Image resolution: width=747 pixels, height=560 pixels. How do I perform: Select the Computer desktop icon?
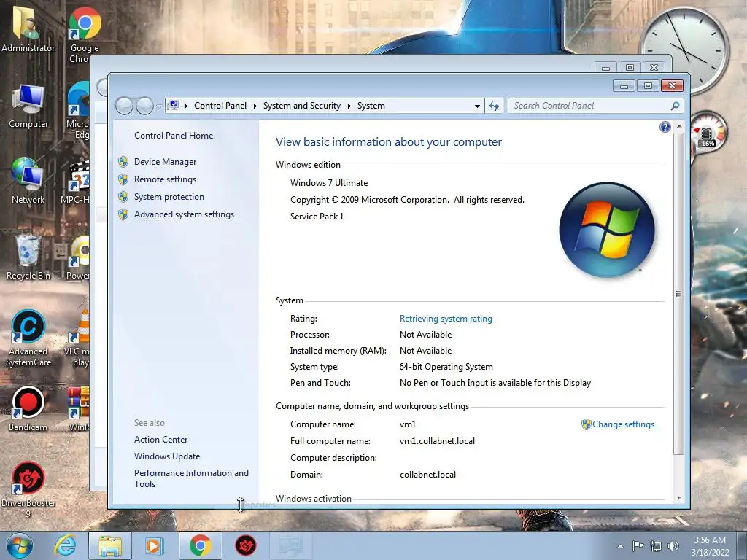[28, 106]
